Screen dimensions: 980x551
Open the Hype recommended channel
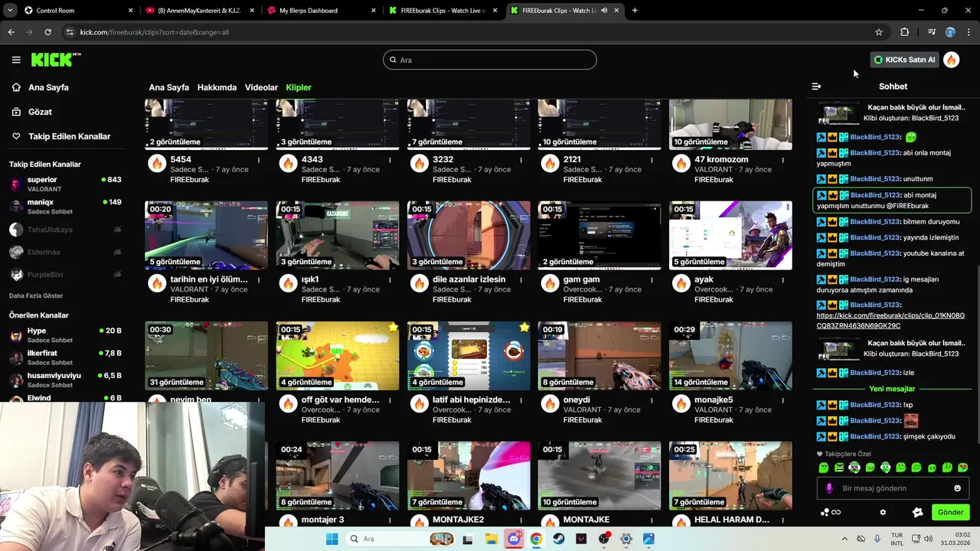(x=65, y=335)
